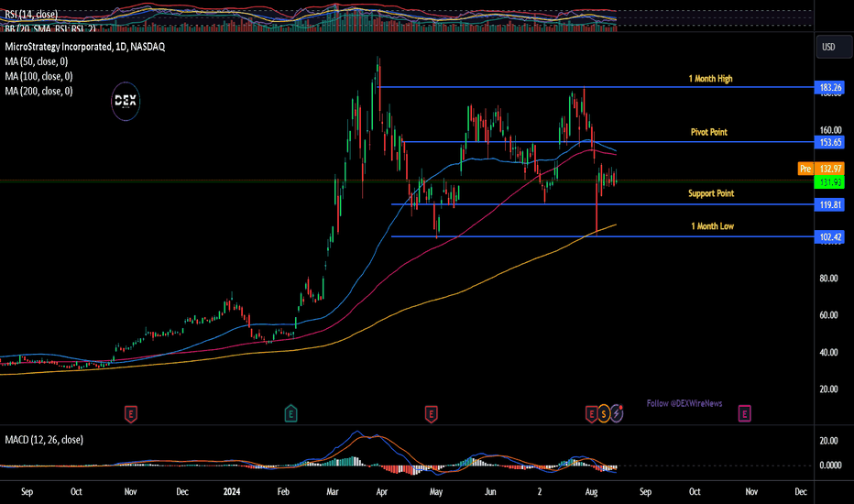Screen dimensions: 854x504
Task: Click the 160.00 price axis value
Action: 830,130
